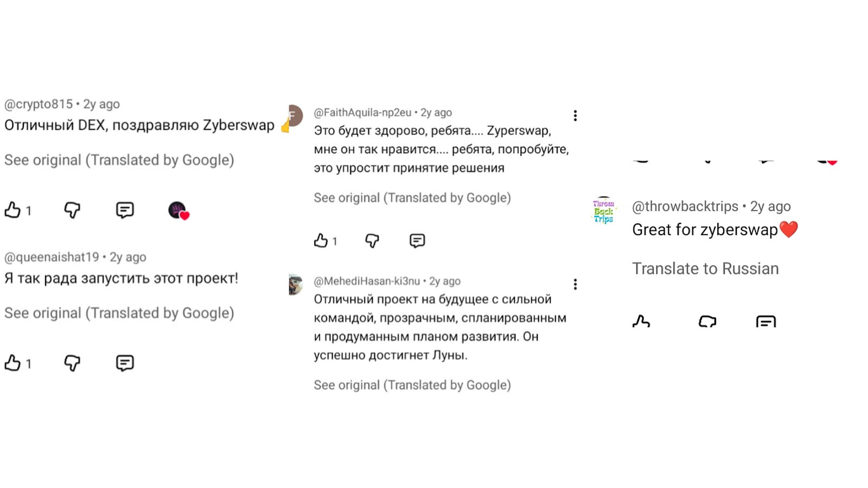Dislike @FaithAquila-np2eu's comment
This screenshot has width=868, height=488.
click(372, 241)
